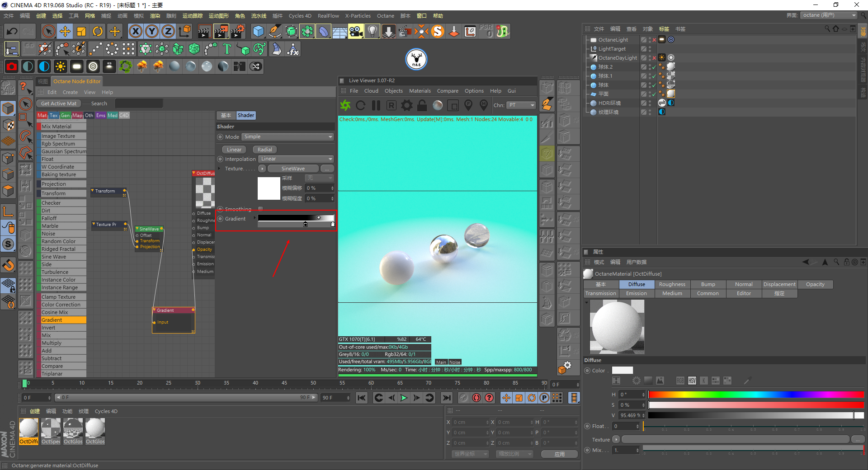Open the SineWave texture arrow menu
868x470 pixels.
[262, 169]
